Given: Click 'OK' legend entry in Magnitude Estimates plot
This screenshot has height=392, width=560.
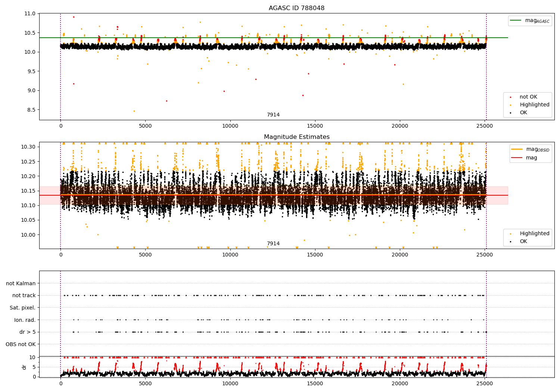Looking at the screenshot, I should pos(523,242).
